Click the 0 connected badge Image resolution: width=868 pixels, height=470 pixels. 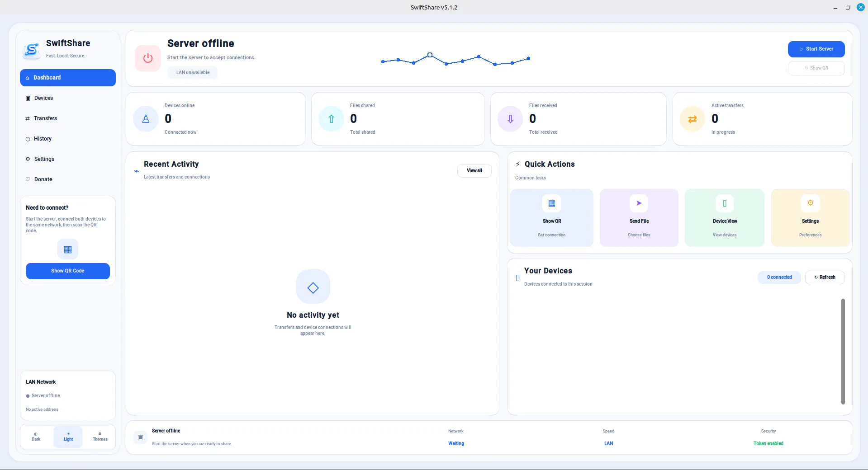click(779, 277)
